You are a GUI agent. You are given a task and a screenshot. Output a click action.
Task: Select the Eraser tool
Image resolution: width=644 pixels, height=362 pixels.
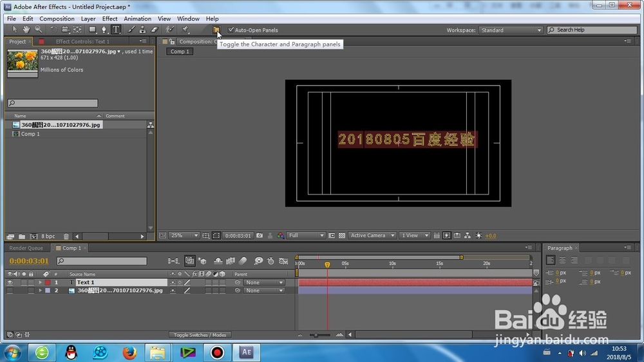[x=155, y=30]
